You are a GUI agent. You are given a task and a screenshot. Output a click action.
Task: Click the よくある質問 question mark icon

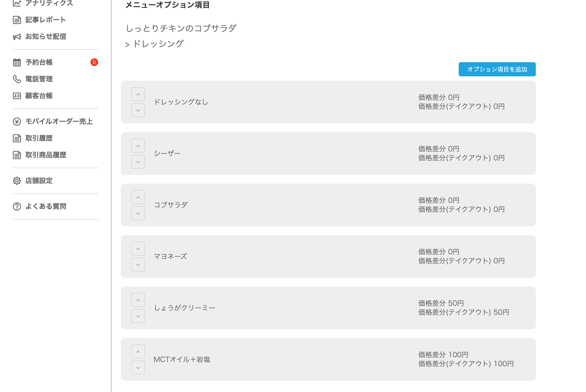point(17,206)
